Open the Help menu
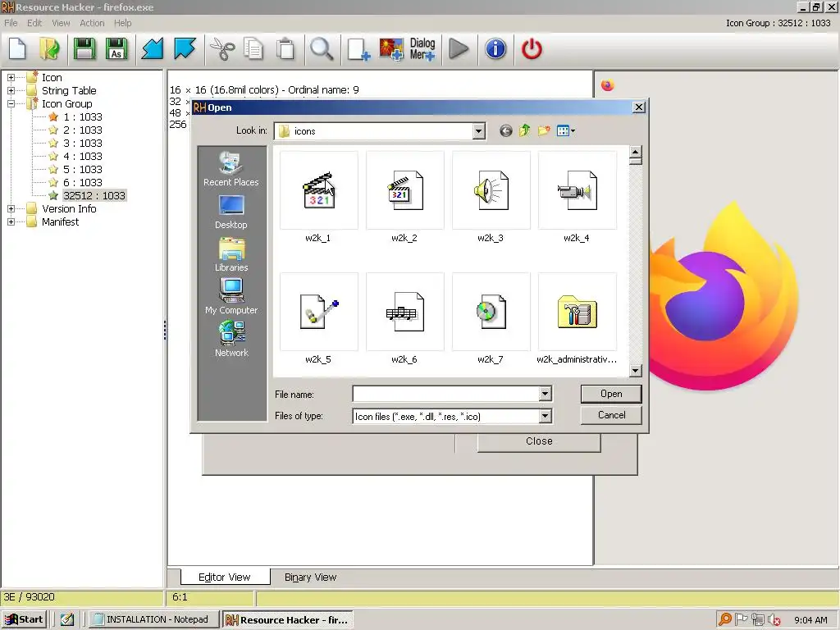The width and height of the screenshot is (840, 630). (122, 23)
